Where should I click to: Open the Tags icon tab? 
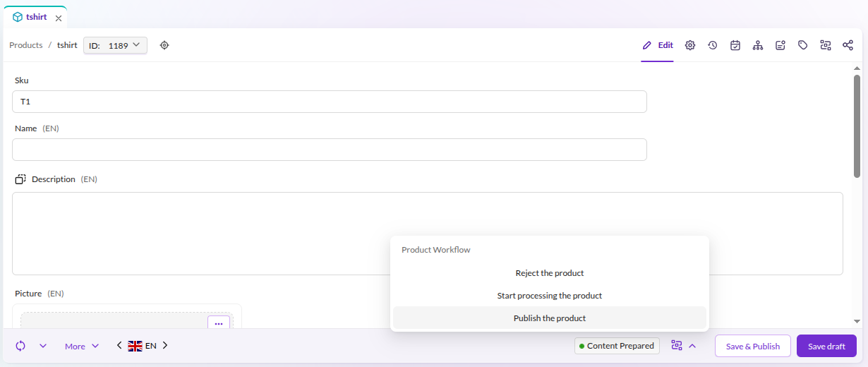coord(803,45)
